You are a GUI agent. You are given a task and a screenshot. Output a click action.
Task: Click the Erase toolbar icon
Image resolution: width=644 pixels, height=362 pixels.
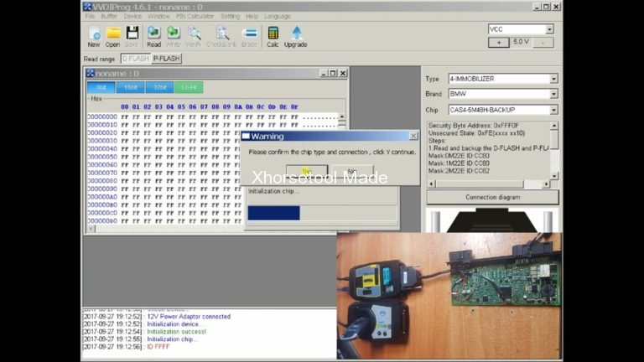pos(249,35)
